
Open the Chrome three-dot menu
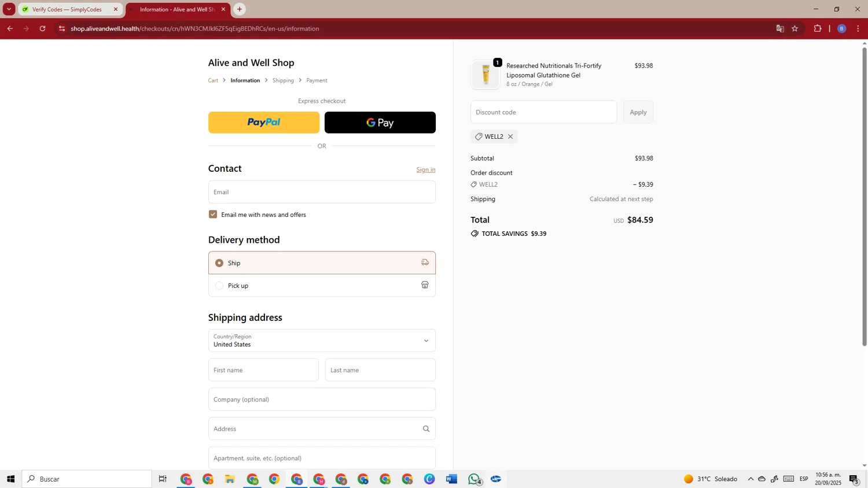coord(858,28)
